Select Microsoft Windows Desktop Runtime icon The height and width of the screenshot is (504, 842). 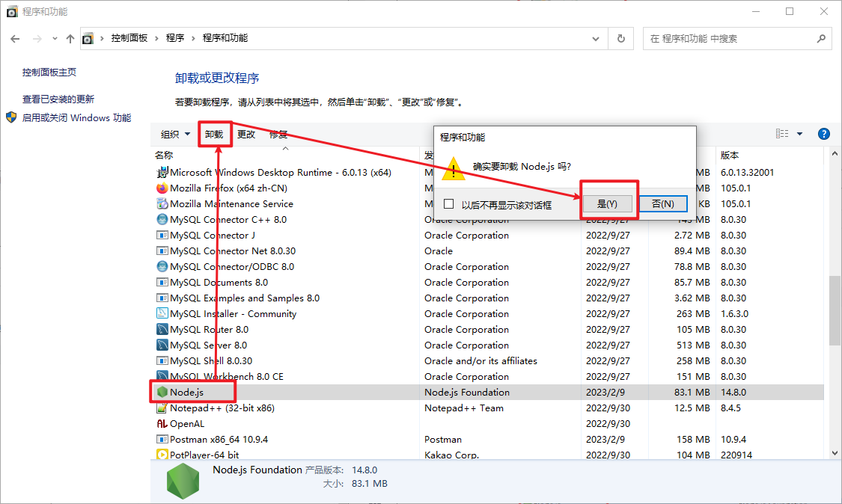pyautogui.click(x=162, y=172)
